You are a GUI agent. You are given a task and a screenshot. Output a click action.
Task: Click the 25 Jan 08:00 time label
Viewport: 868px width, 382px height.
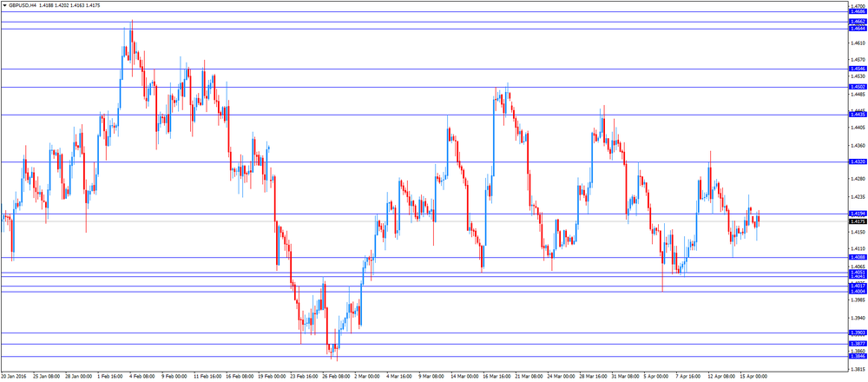[46, 375]
